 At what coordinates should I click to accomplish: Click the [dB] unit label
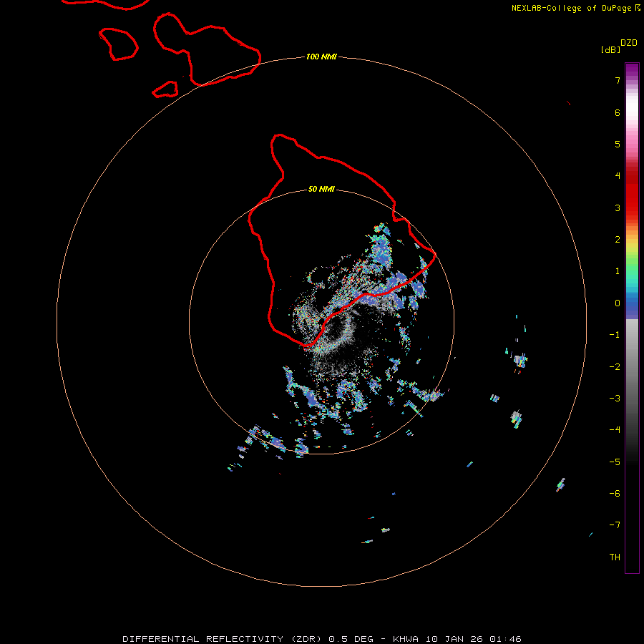[x=611, y=49]
